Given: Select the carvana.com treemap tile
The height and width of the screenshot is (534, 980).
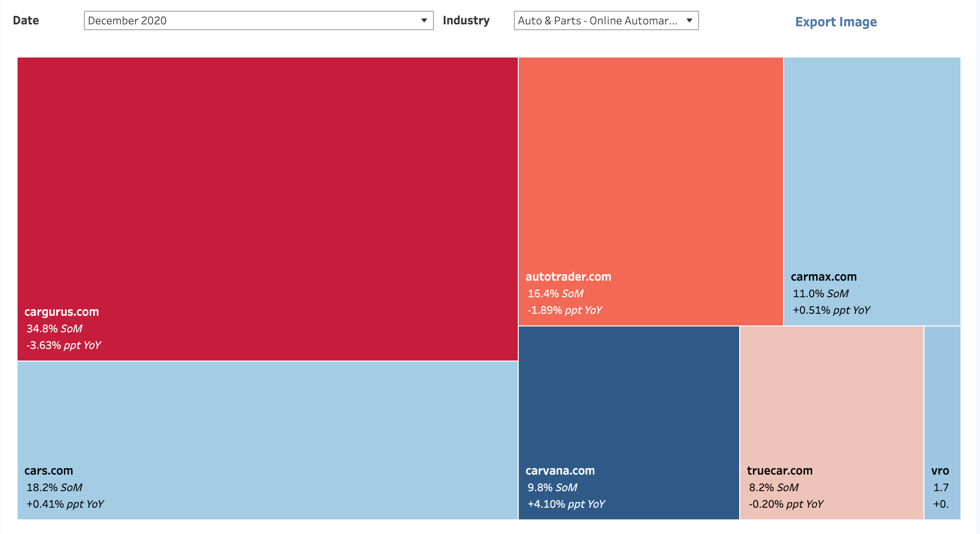Looking at the screenshot, I should 629,423.
